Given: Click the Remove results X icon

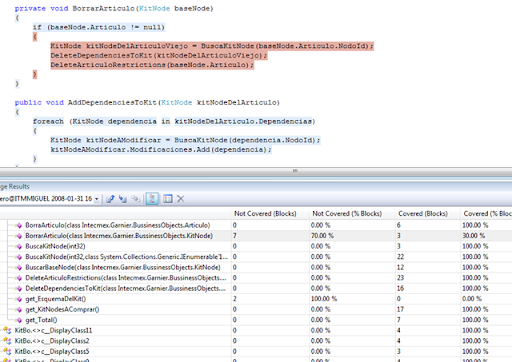Looking at the screenshot, I should tap(181, 199).
